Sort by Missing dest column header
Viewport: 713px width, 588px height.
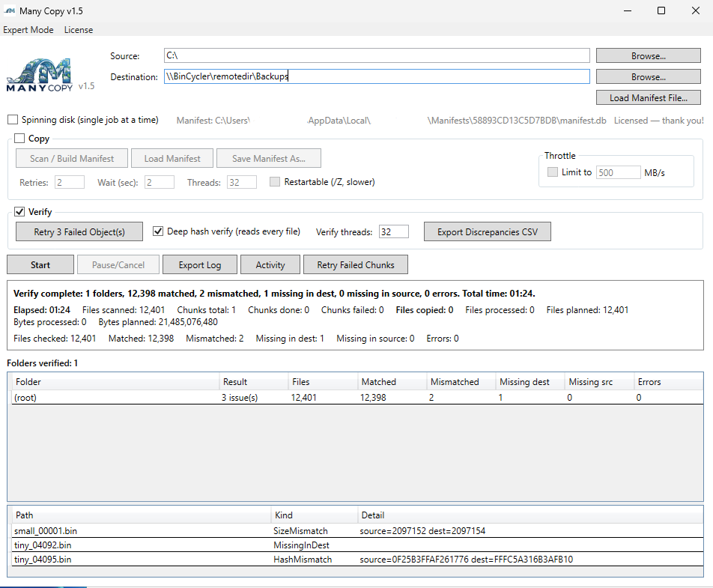click(530, 382)
